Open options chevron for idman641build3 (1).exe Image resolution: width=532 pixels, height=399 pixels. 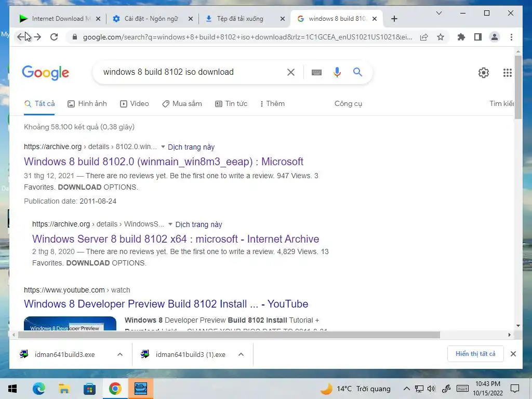[241, 354]
